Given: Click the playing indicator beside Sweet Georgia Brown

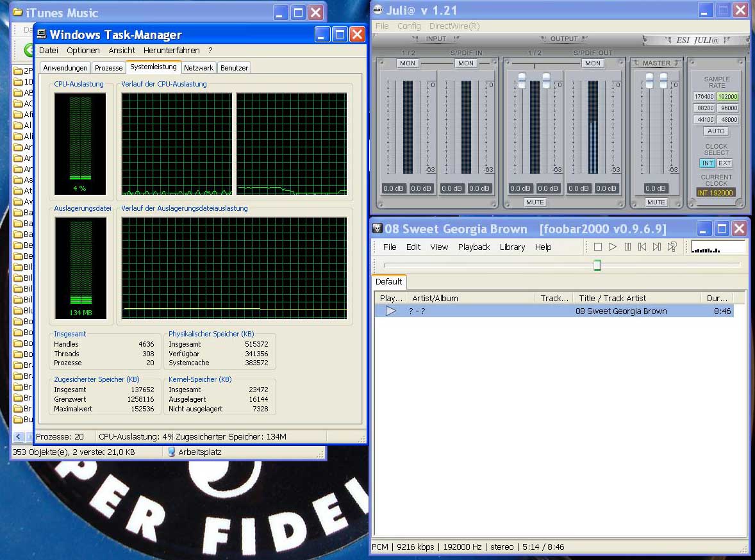Looking at the screenshot, I should [391, 311].
